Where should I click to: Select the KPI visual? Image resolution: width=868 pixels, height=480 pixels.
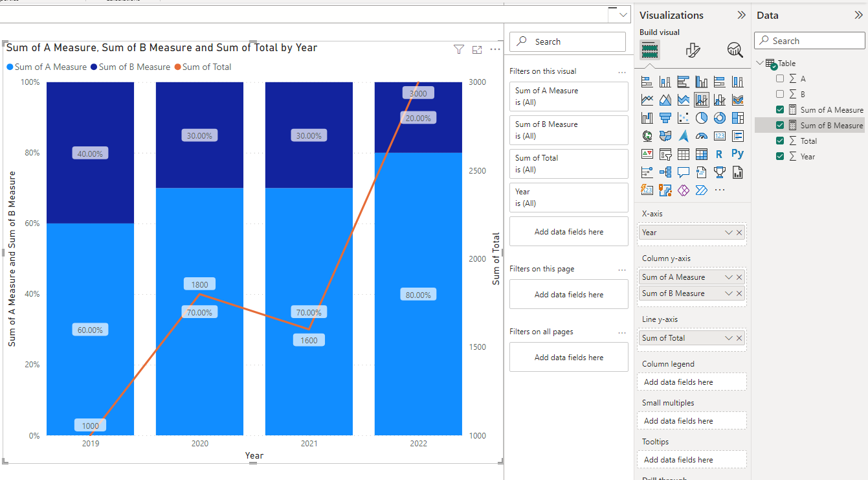click(647, 154)
